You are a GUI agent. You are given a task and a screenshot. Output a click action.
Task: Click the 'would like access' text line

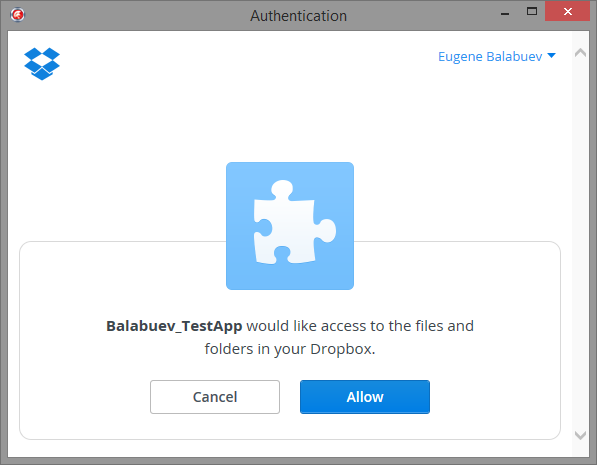pos(290,326)
